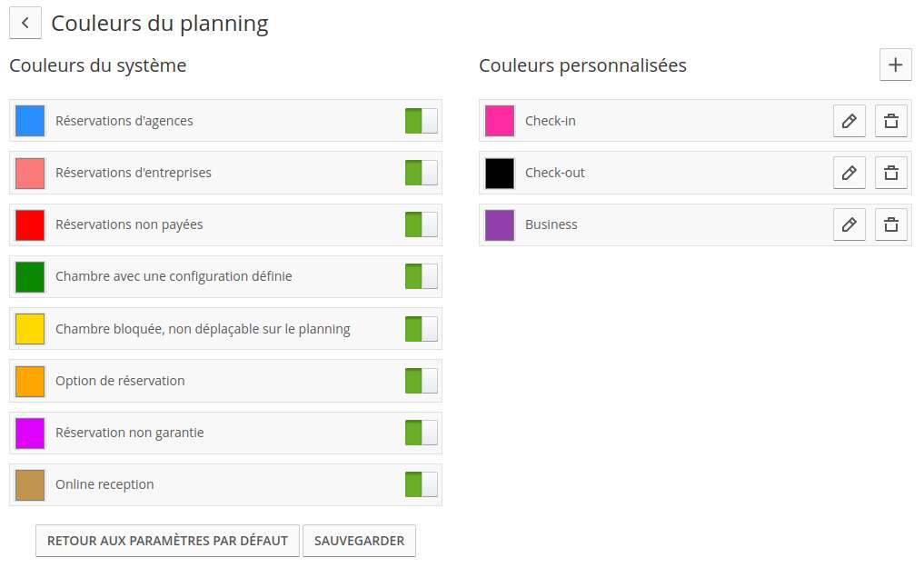924x568 pixels.
Task: Remove the Business color via trash icon
Action: pyautogui.click(x=891, y=224)
